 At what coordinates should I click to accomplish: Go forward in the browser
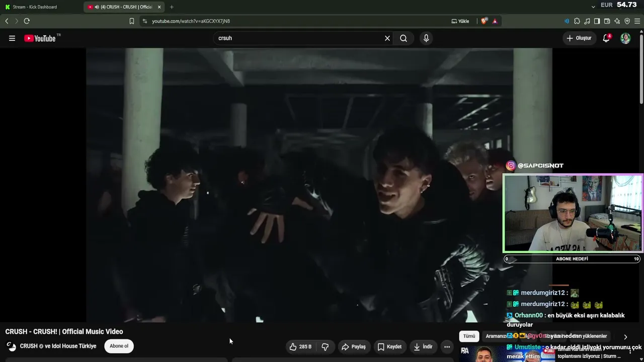(x=16, y=21)
